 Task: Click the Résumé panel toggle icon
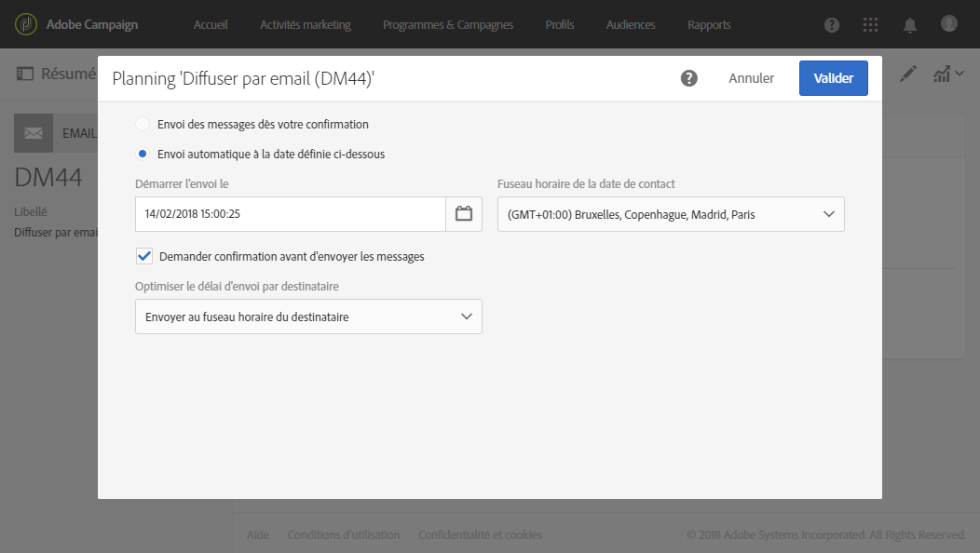[x=25, y=74]
